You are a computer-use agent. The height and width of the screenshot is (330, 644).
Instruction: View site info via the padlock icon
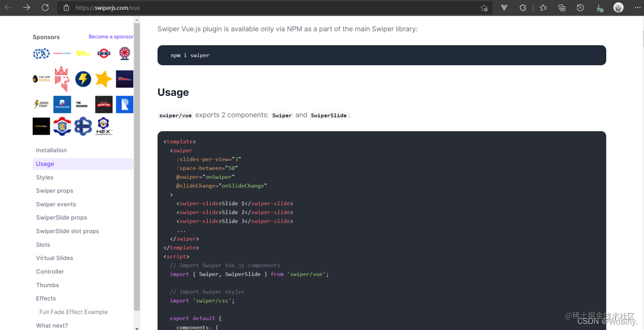click(66, 8)
